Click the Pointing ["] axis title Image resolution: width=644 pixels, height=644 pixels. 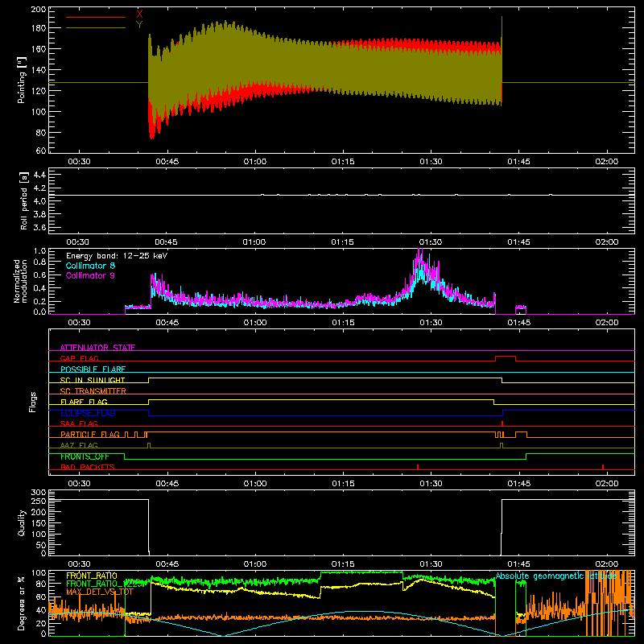(x=22, y=80)
